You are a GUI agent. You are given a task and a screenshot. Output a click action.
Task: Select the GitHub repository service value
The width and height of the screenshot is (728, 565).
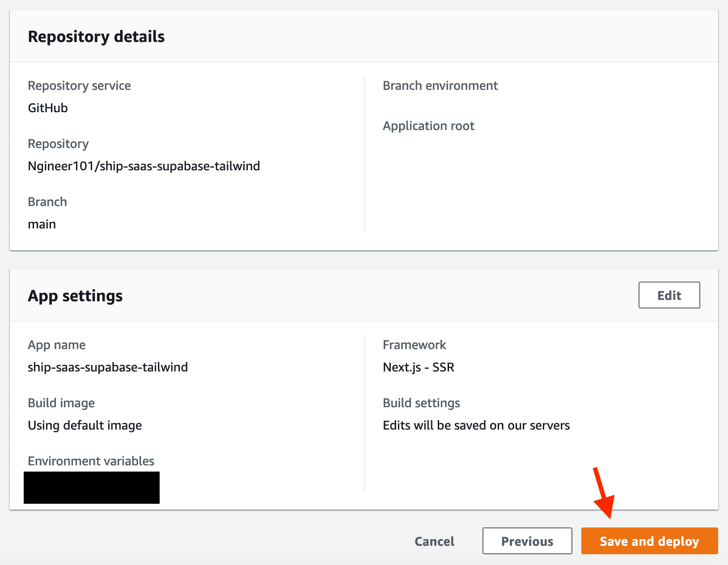click(x=48, y=108)
